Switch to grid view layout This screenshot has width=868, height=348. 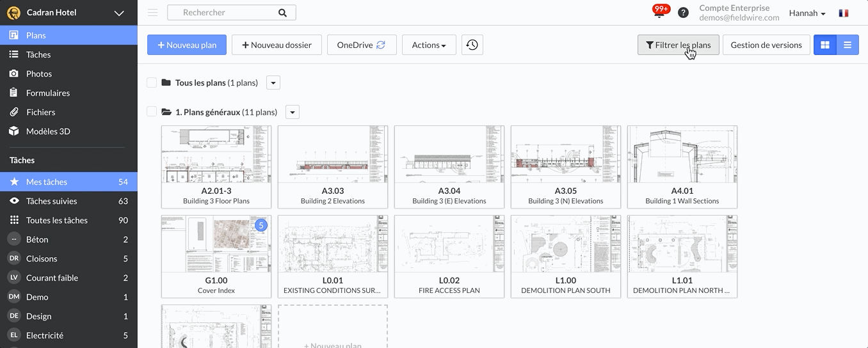click(825, 45)
